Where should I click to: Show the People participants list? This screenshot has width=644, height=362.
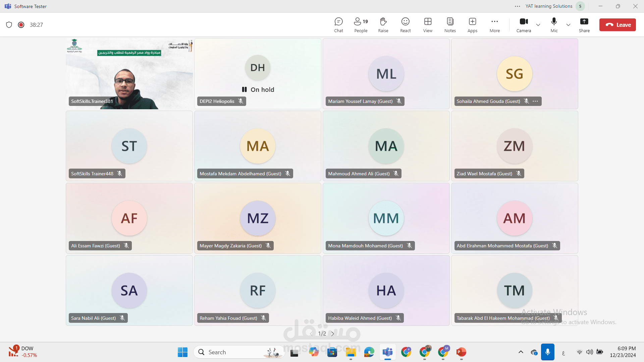(361, 25)
